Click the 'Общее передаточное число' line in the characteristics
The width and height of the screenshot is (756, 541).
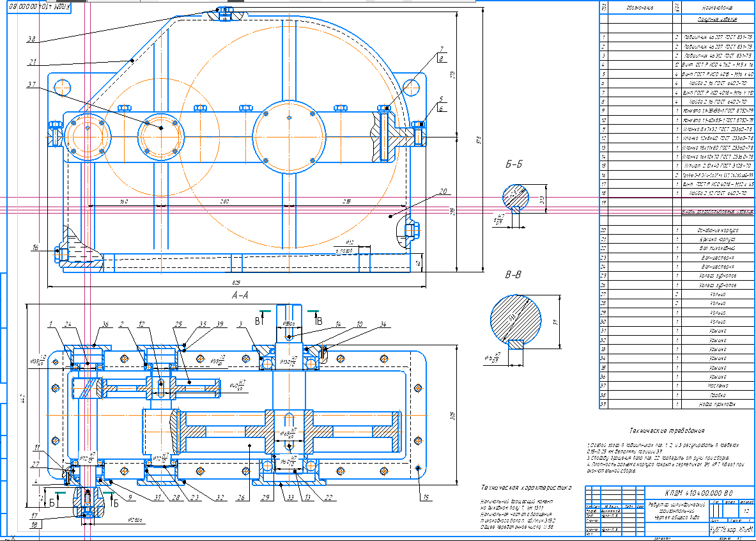click(x=517, y=527)
